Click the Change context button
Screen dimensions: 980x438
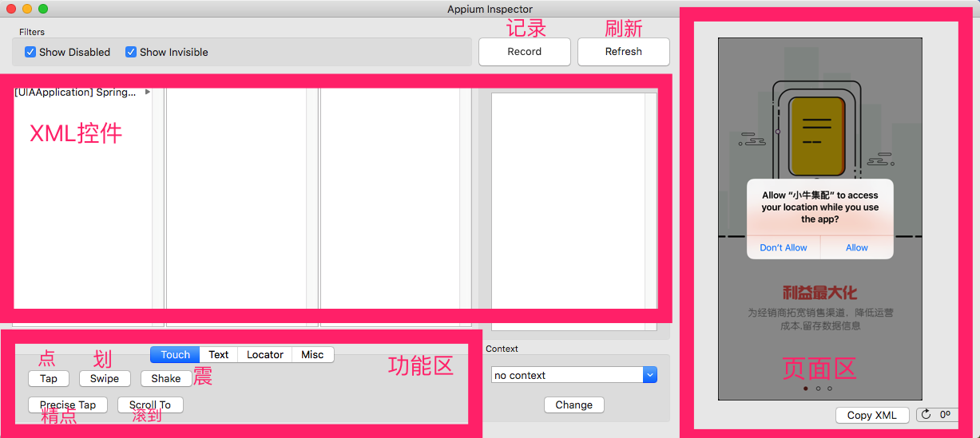point(573,405)
